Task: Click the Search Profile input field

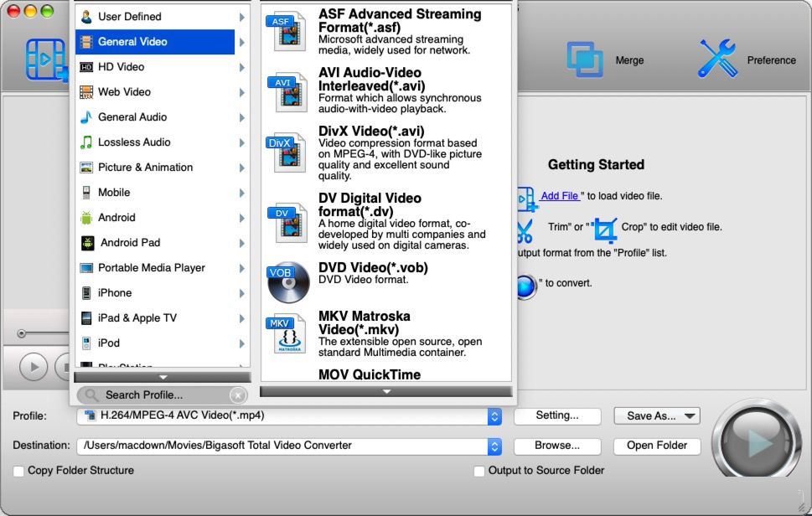Action: click(162, 395)
